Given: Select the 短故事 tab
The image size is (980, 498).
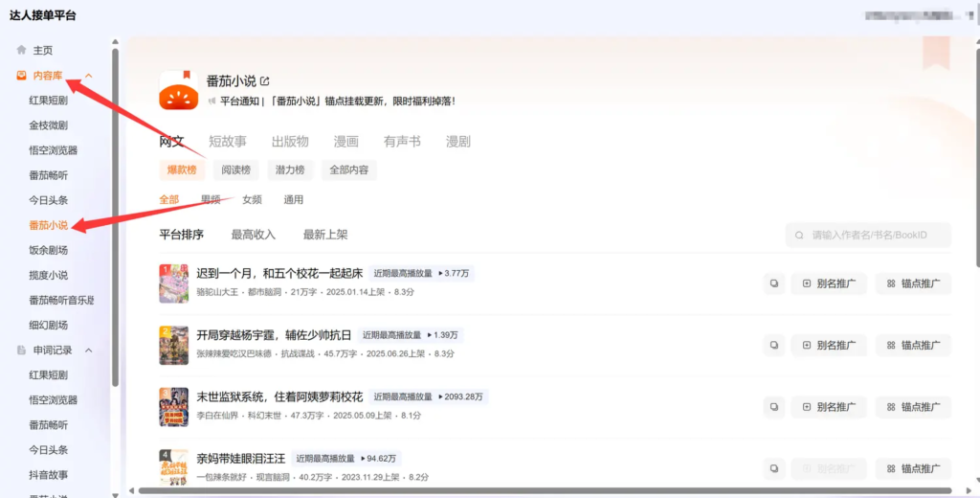Looking at the screenshot, I should (228, 142).
